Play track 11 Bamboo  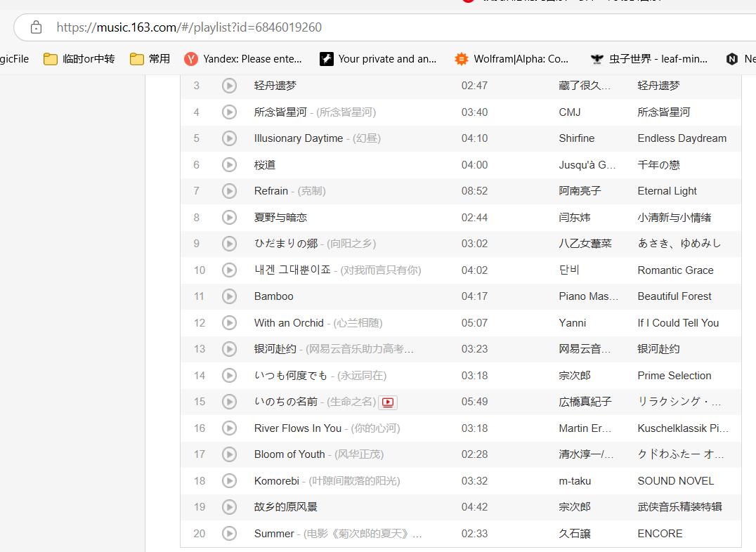pos(229,296)
